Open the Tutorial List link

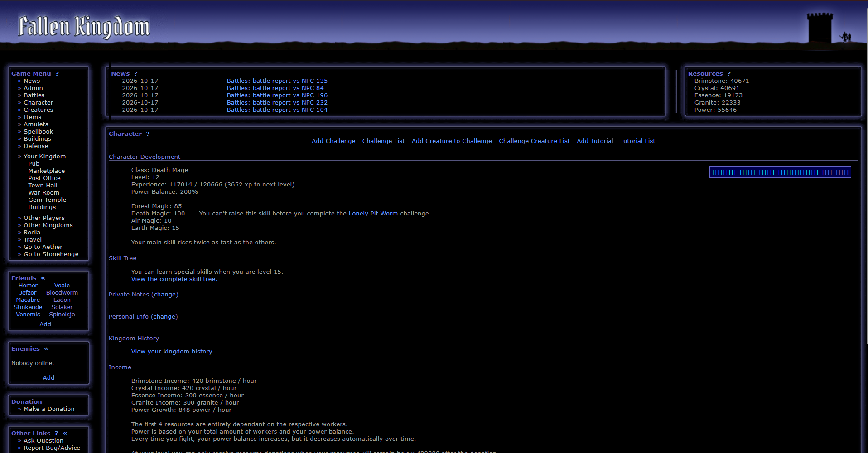click(638, 141)
